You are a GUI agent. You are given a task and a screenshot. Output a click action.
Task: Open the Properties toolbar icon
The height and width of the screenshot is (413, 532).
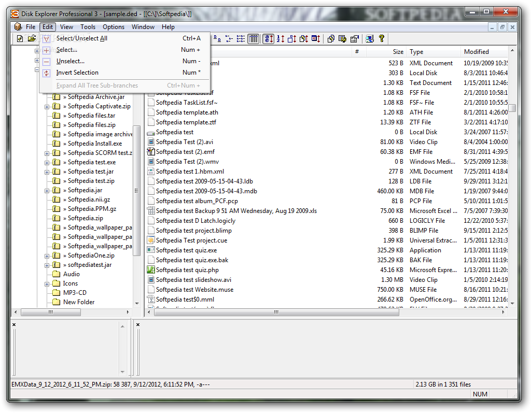click(x=355, y=39)
